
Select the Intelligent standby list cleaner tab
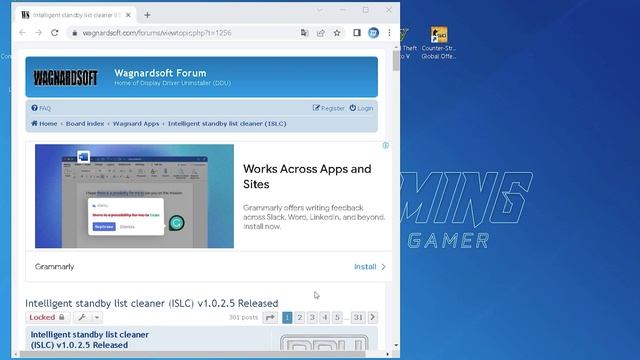[76, 15]
